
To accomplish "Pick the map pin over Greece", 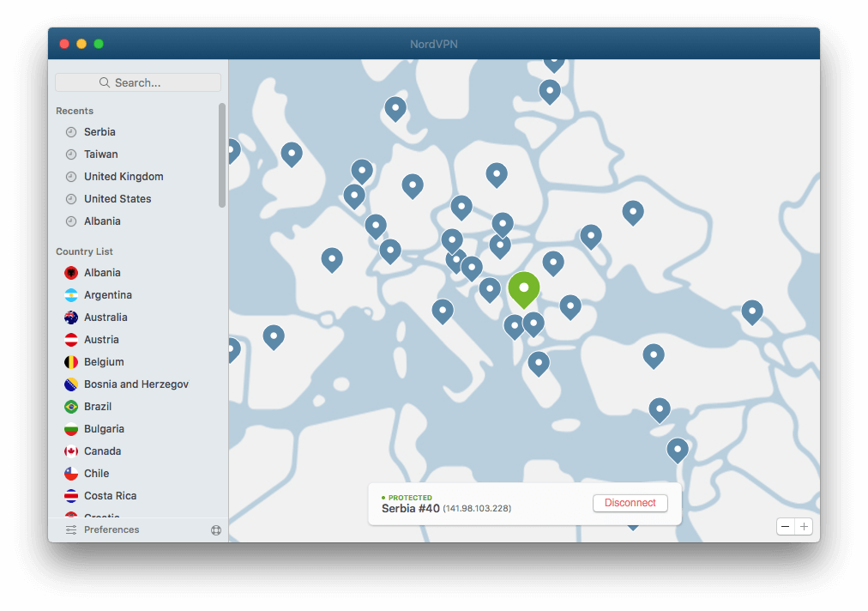I will [539, 363].
